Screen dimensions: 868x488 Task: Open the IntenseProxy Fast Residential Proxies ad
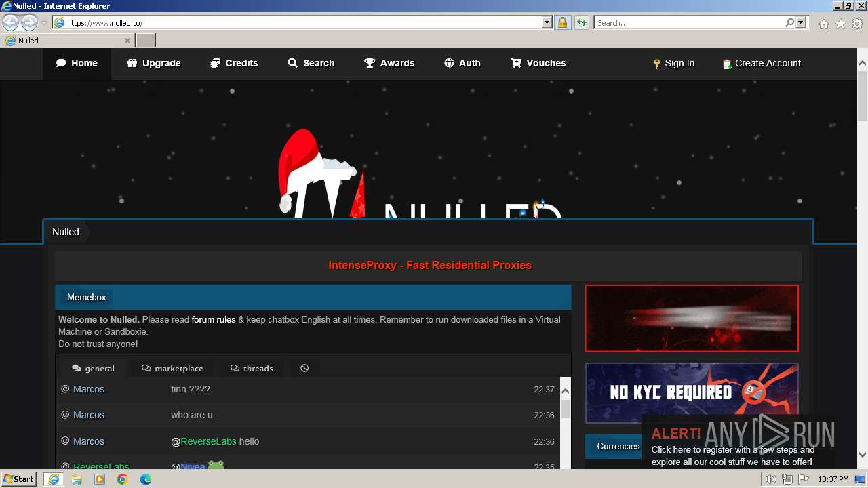click(430, 266)
